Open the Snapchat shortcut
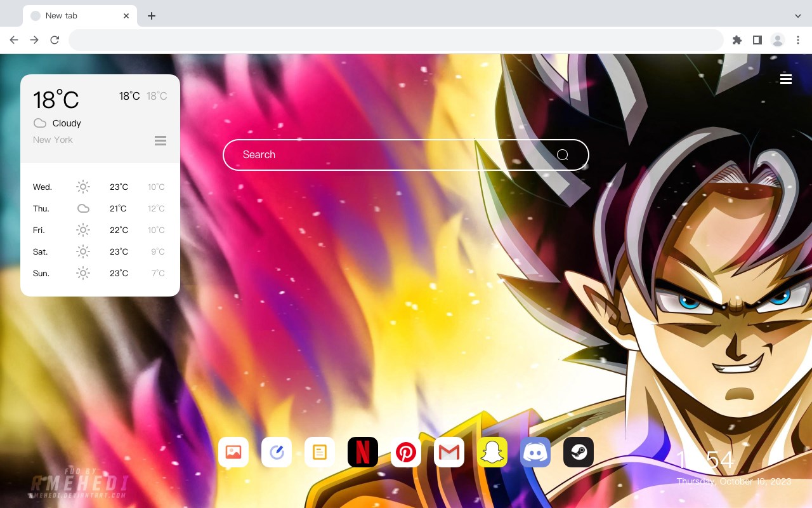 pyautogui.click(x=492, y=452)
